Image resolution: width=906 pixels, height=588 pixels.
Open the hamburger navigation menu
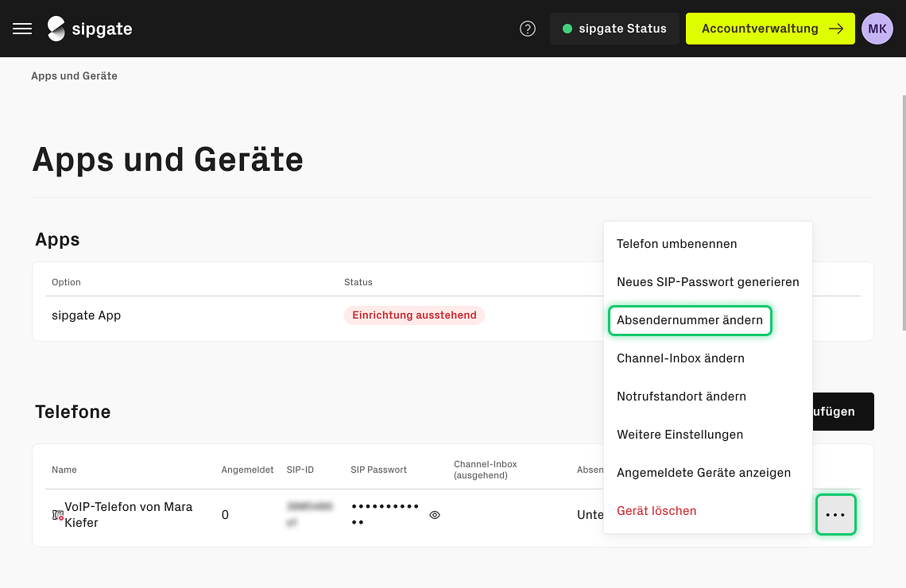[22, 29]
